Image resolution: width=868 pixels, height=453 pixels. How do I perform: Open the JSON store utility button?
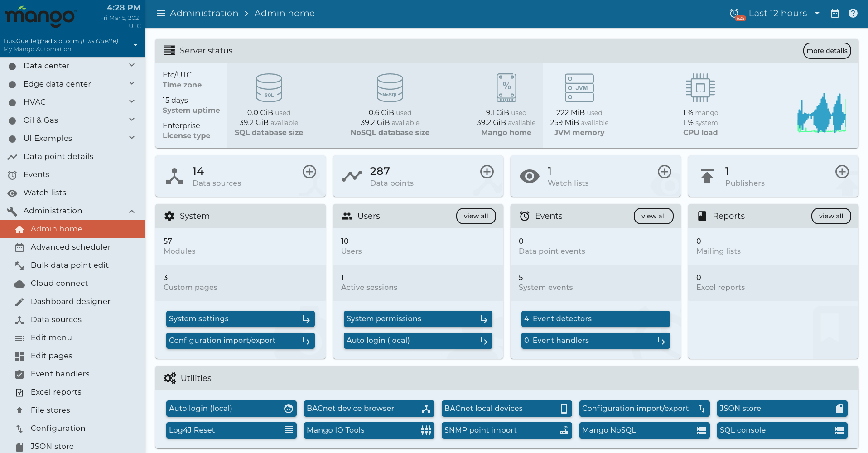(782, 409)
